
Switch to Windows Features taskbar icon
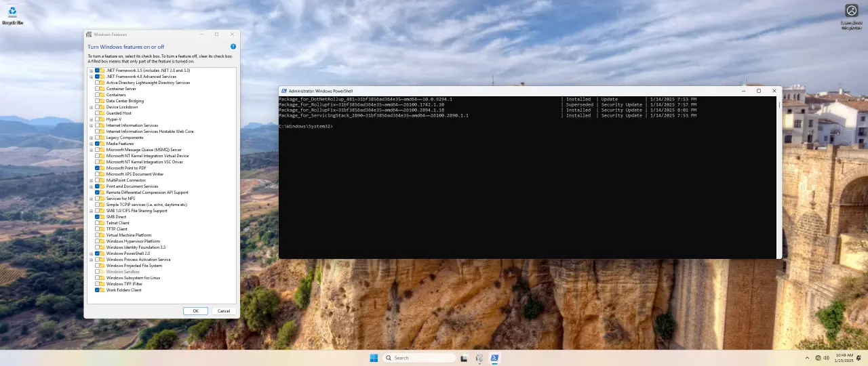tap(479, 358)
